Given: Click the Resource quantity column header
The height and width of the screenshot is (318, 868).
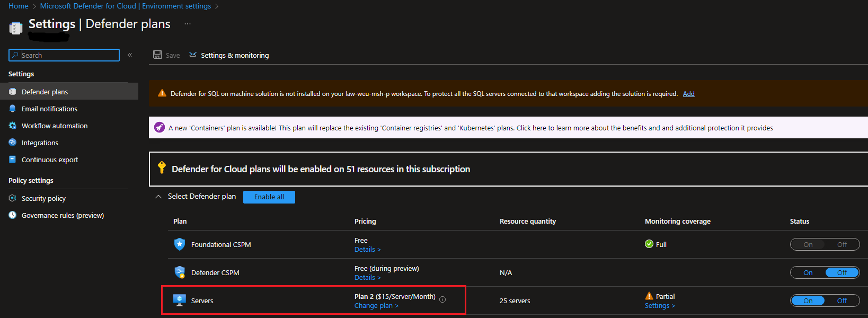Looking at the screenshot, I should [528, 222].
